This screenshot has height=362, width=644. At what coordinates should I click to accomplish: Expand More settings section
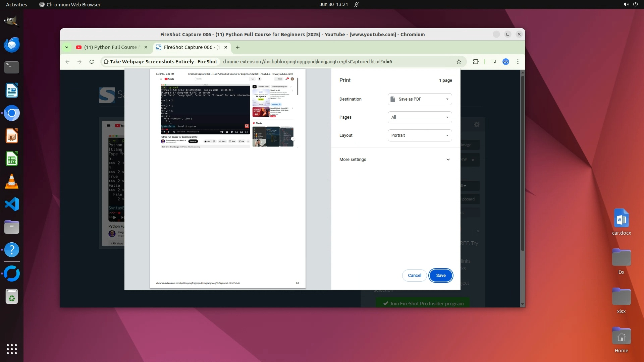pos(395,160)
